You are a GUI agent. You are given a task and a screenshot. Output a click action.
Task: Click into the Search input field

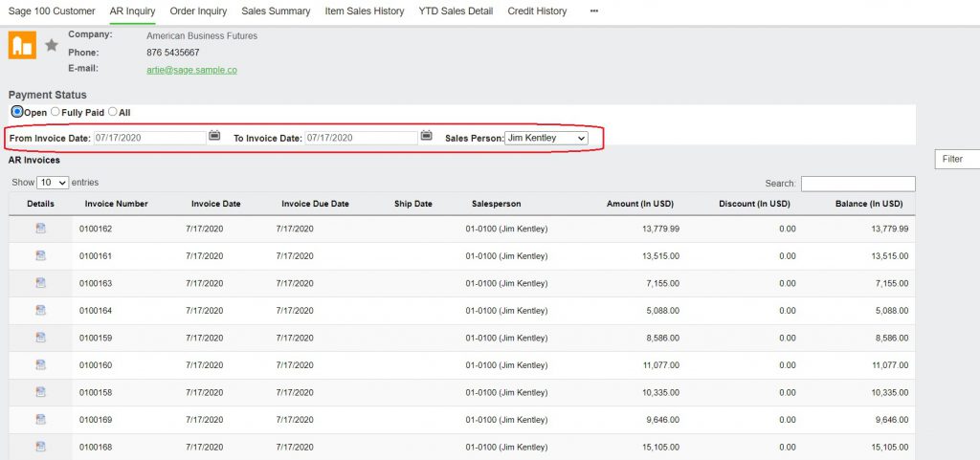pyautogui.click(x=858, y=184)
